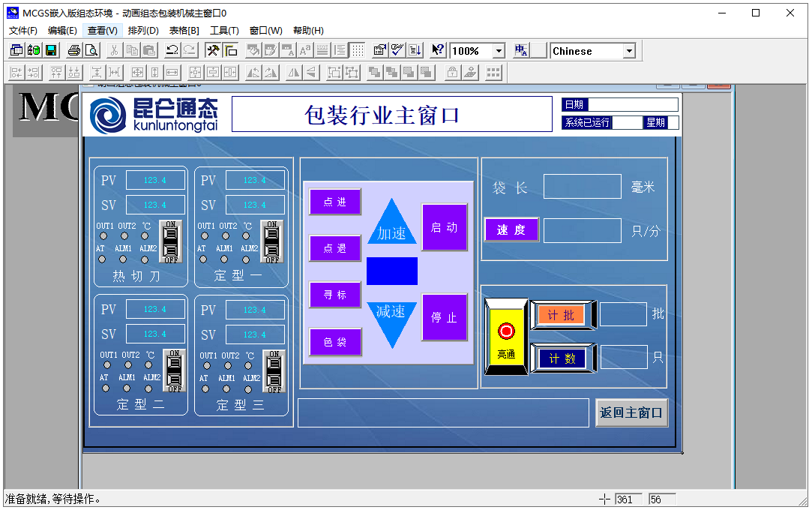This screenshot has width=812, height=510.
Task: Toggle the 定型一 ON/OFF switch
Action: coord(272,241)
